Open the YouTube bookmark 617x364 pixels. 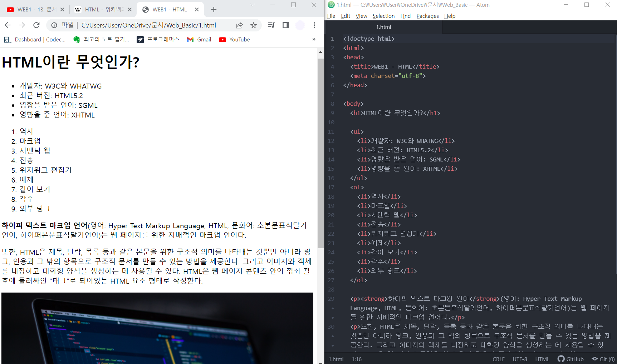pos(234,39)
